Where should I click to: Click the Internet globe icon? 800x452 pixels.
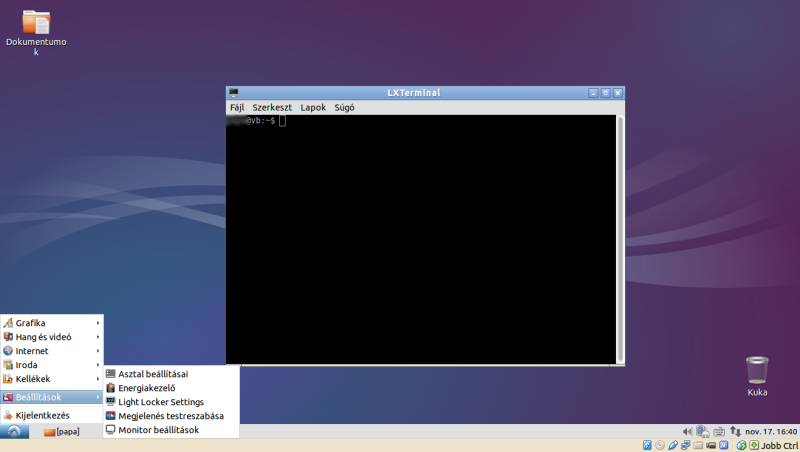8,351
